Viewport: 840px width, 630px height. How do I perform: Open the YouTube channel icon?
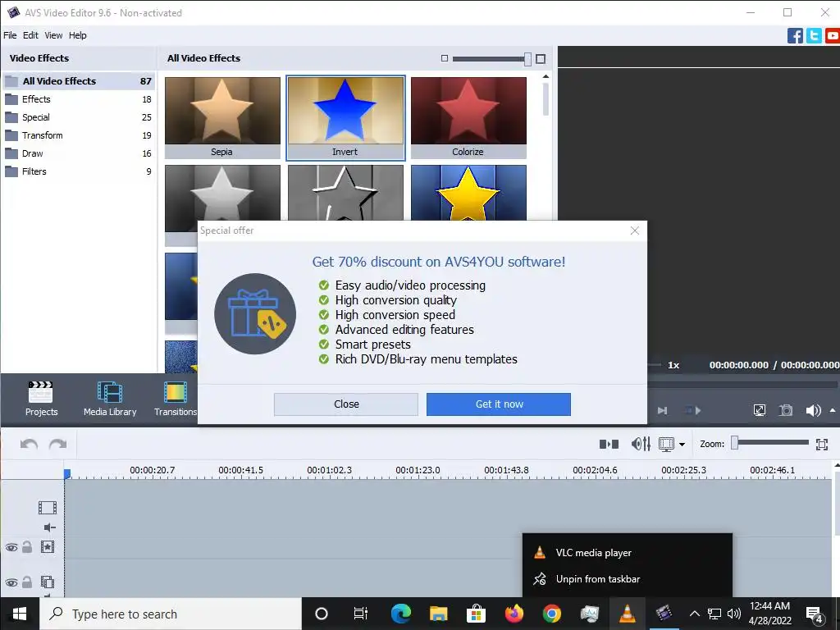point(833,36)
